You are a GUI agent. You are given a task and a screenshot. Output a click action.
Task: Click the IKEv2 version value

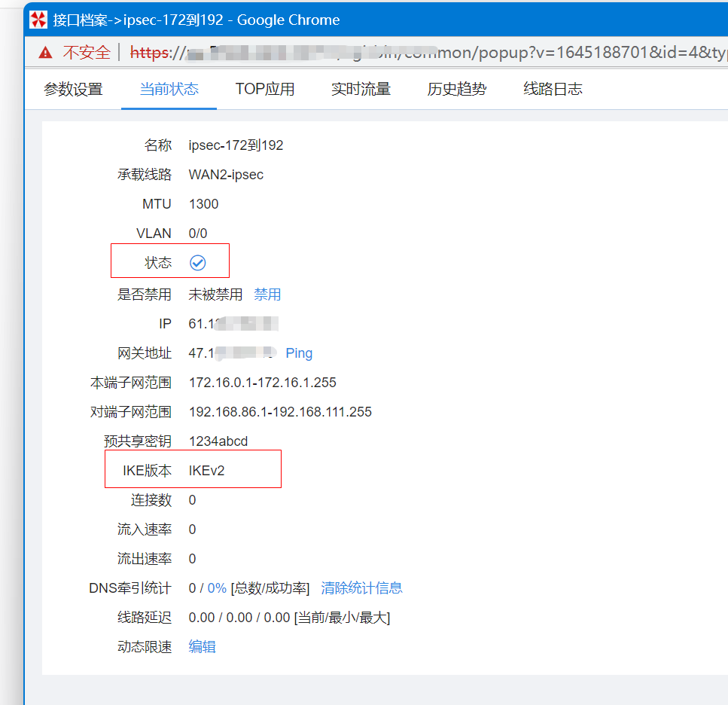tap(207, 471)
